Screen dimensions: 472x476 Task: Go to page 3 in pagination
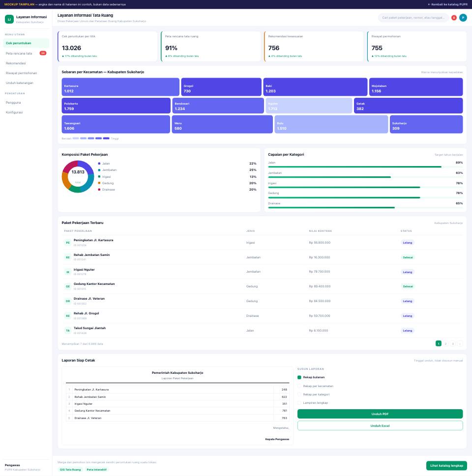[453, 344]
